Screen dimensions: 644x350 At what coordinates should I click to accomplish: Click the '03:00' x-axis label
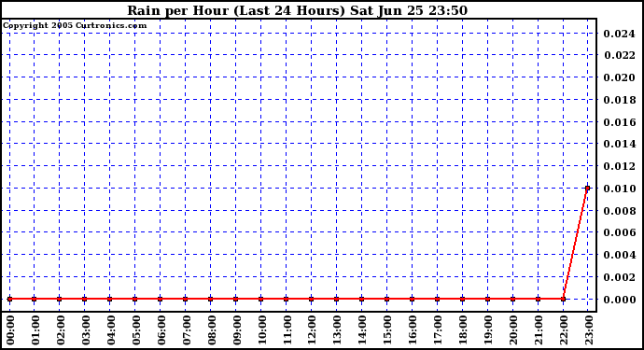[x=86, y=329]
